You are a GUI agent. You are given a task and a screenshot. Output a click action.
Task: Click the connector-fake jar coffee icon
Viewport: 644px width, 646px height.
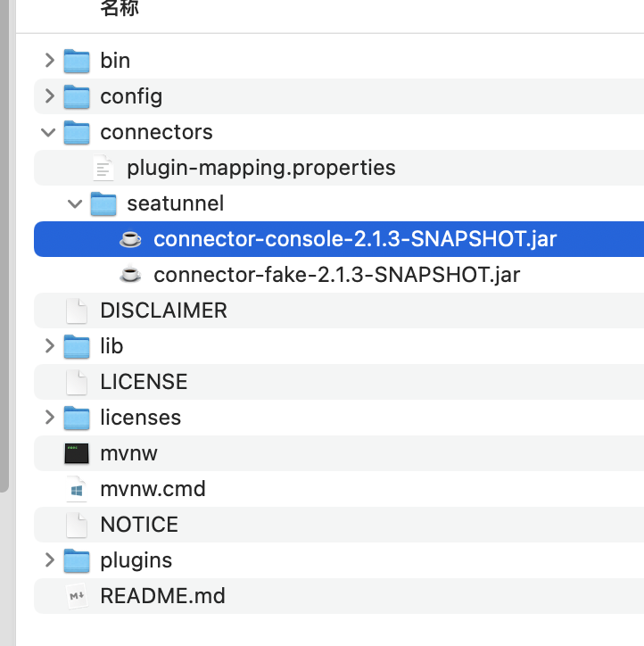click(x=130, y=275)
